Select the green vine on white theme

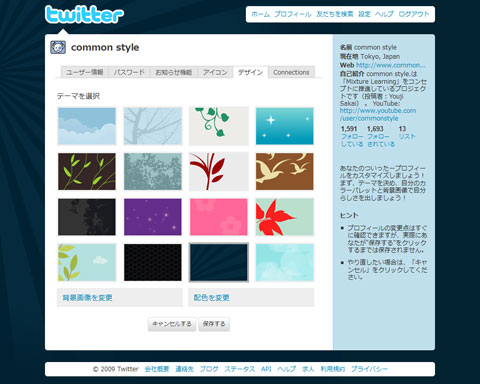coord(219,126)
